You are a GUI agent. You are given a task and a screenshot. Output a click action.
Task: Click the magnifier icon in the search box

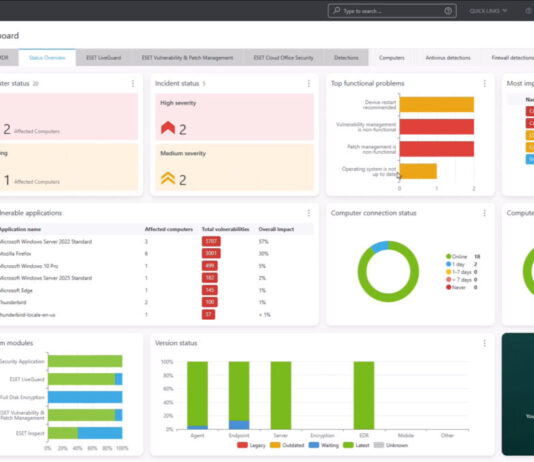[x=336, y=11]
